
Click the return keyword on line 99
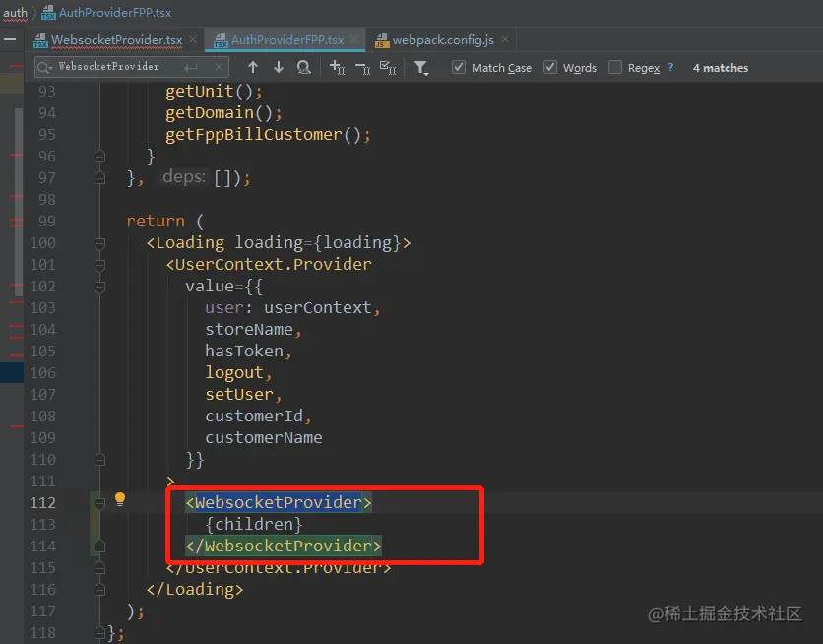pos(156,221)
